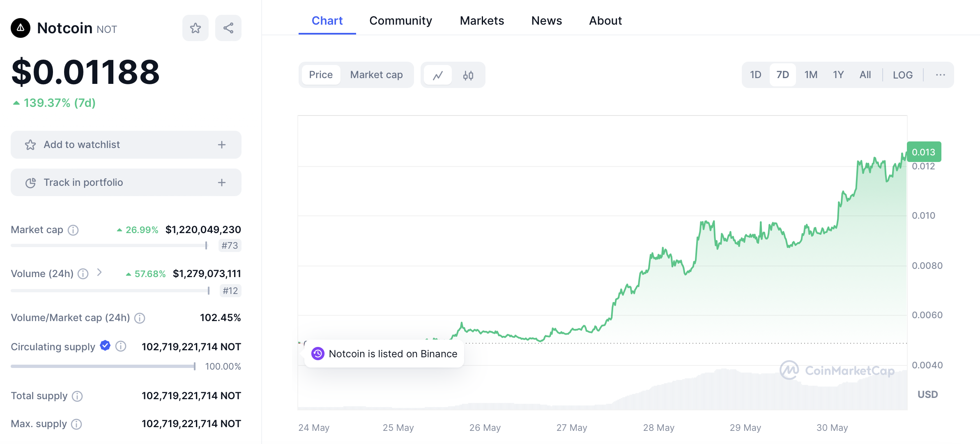The image size is (980, 444).
Task: Expand Add to watchlist plus
Action: pyautogui.click(x=222, y=145)
